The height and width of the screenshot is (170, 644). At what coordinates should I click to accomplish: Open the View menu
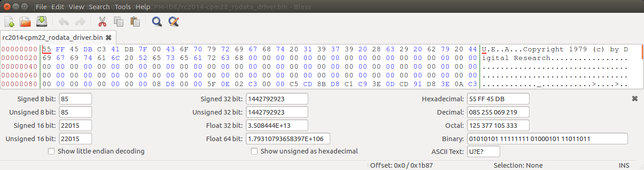[76, 7]
